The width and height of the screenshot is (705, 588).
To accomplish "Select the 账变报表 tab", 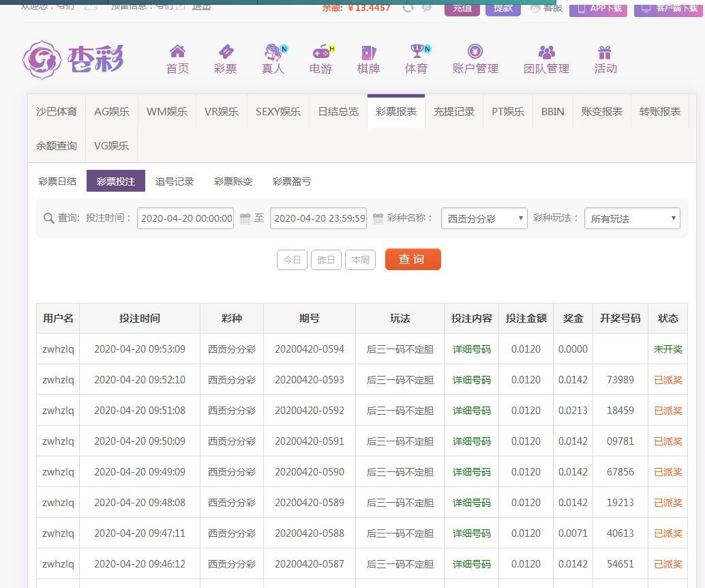I will 601,111.
